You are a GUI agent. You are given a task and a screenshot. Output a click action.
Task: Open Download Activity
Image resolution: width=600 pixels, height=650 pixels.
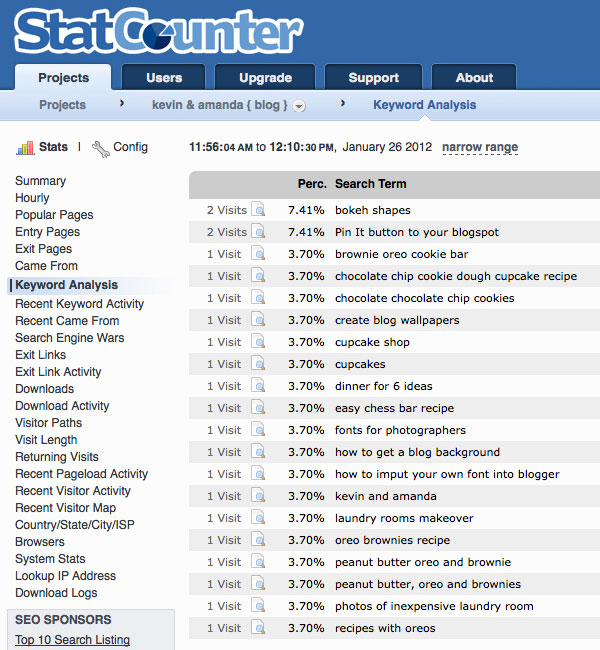point(63,406)
